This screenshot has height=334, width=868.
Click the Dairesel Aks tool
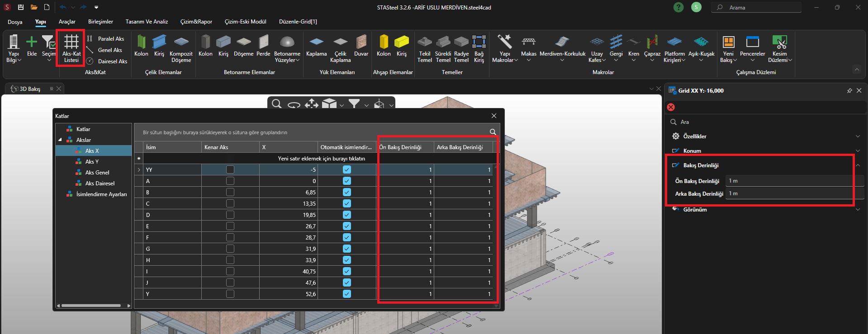tap(107, 61)
